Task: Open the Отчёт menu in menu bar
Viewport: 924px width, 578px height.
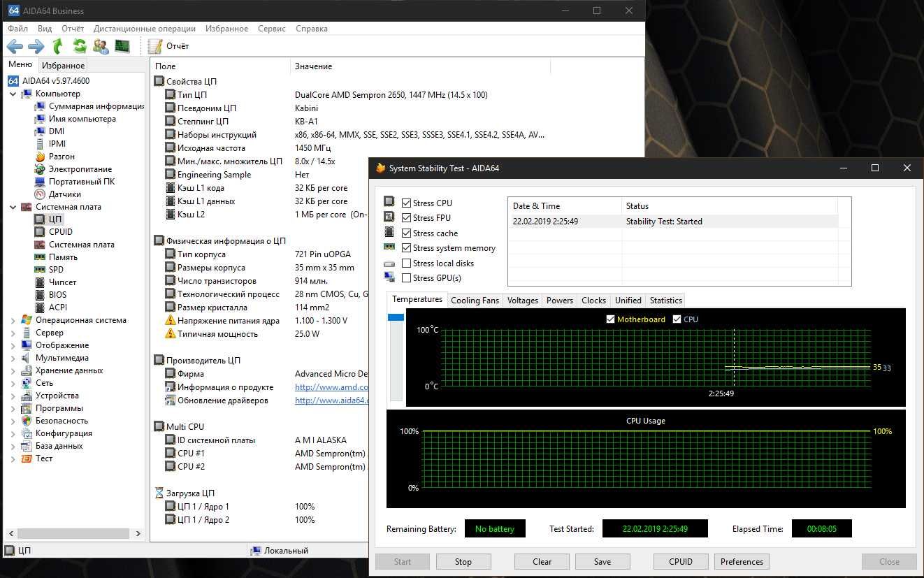Action: 73,29
